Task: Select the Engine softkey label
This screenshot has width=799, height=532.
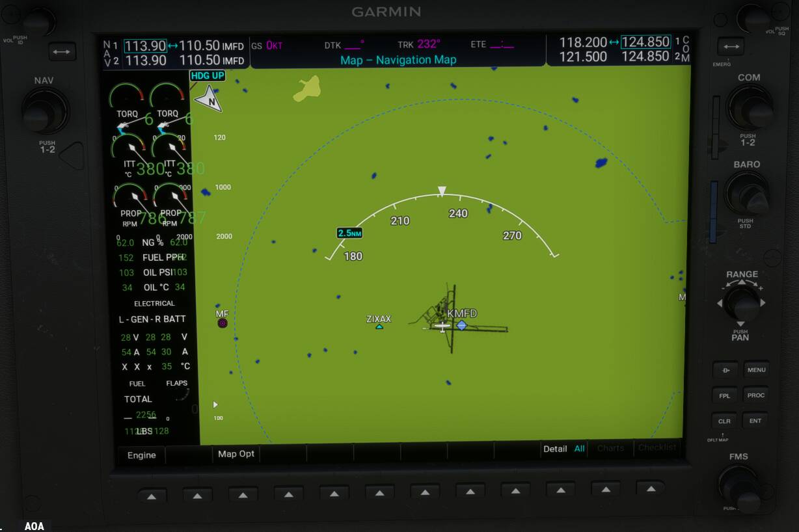Action: point(142,455)
